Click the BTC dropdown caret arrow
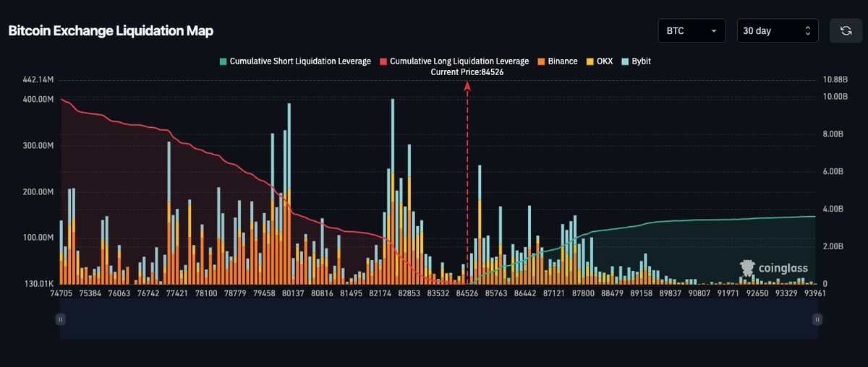This screenshot has height=367, width=868. [x=714, y=31]
